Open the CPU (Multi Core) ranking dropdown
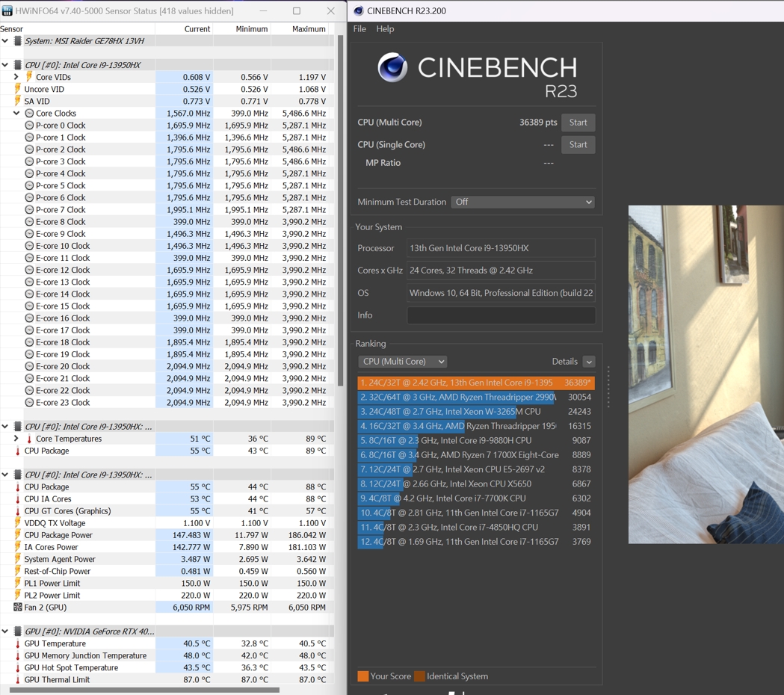This screenshot has width=784, height=695. tap(402, 362)
